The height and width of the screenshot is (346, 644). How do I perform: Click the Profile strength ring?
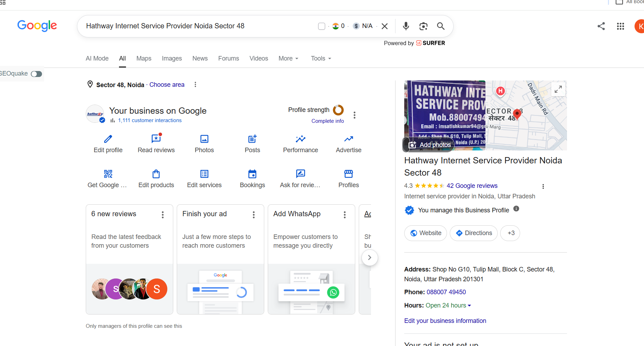(338, 110)
